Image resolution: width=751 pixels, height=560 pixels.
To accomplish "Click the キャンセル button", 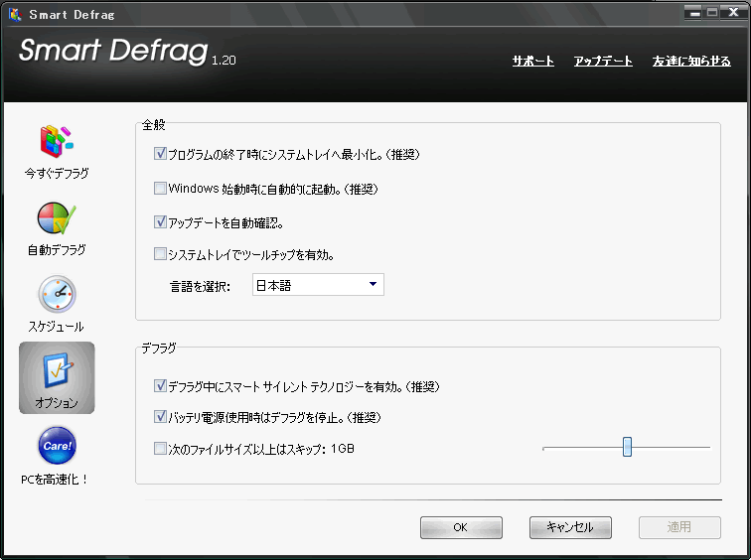I will tap(570, 527).
